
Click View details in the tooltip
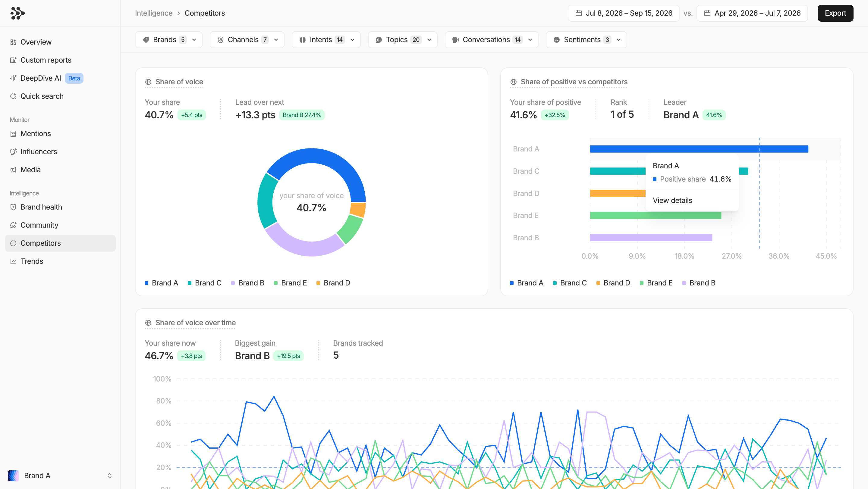pos(672,201)
